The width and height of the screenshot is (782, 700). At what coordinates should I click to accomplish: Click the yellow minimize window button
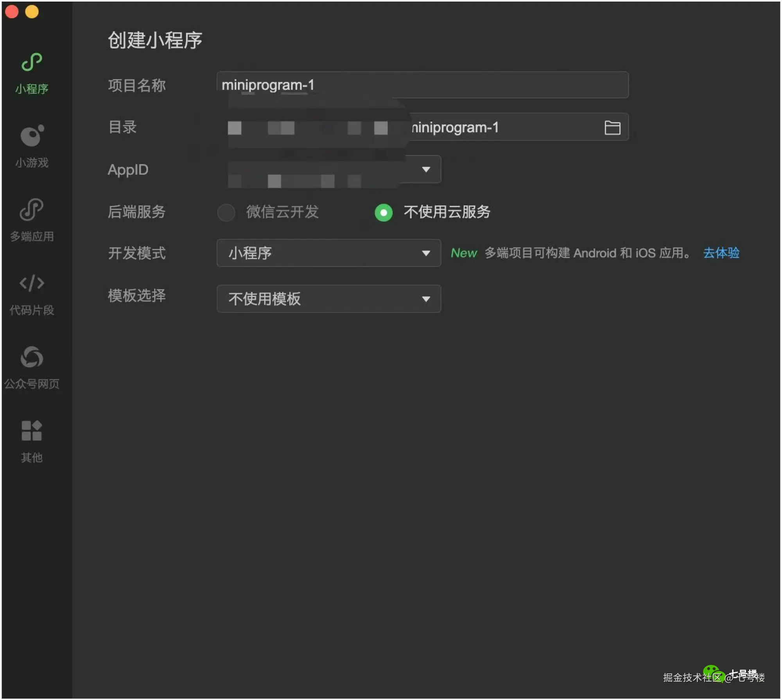click(x=32, y=12)
